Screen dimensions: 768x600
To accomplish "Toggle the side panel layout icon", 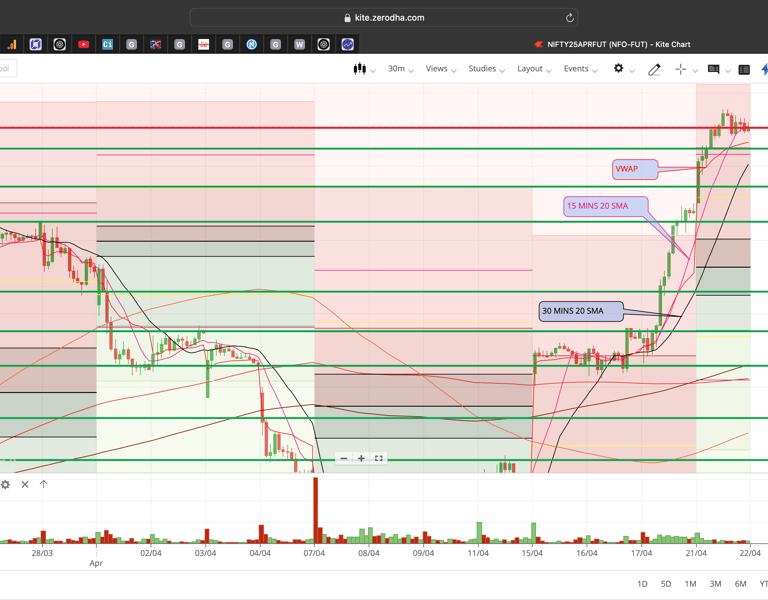I will [744, 70].
